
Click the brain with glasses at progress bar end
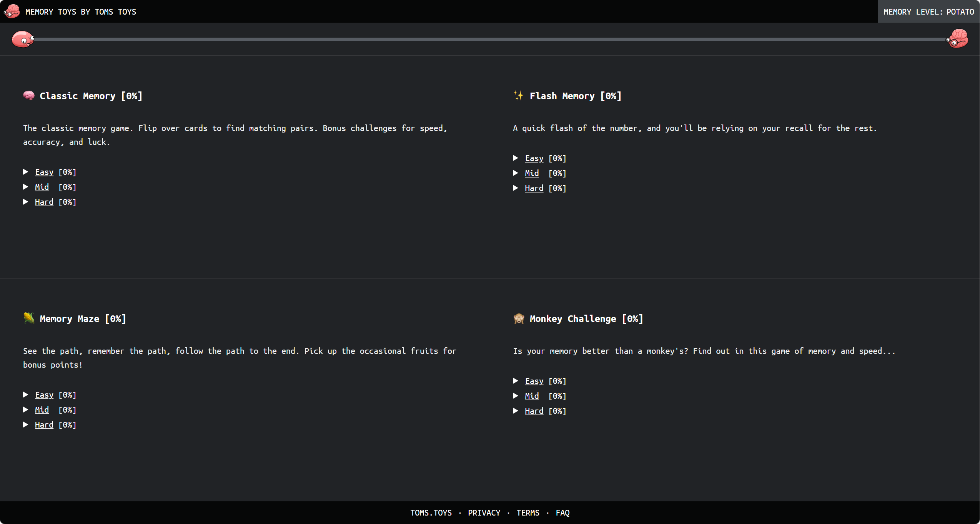pos(957,39)
